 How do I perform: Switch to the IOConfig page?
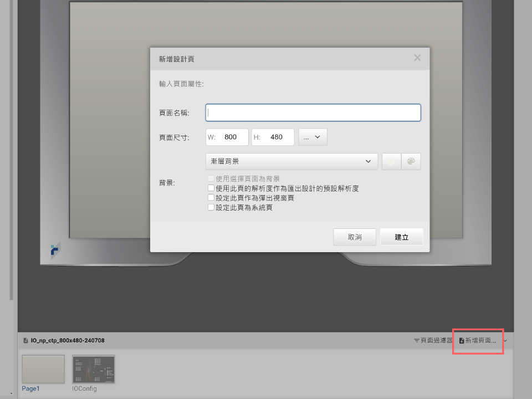coord(93,369)
